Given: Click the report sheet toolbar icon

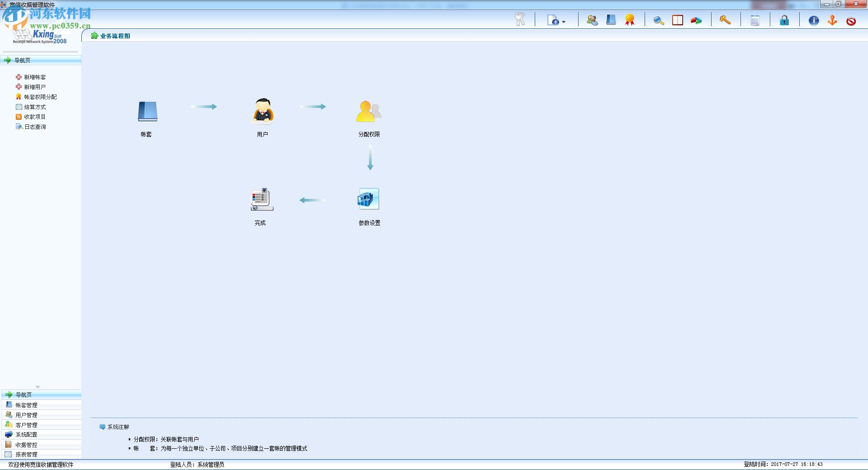Looking at the screenshot, I should pos(755,20).
